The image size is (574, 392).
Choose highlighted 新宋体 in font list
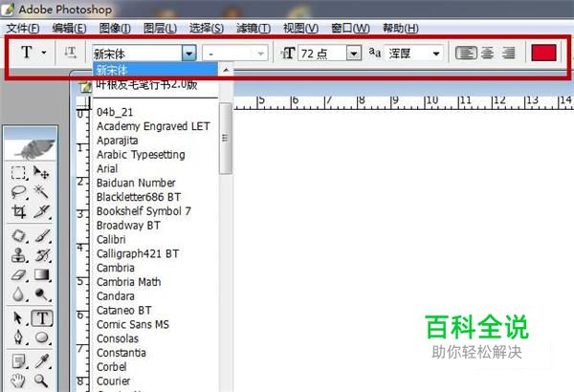(x=155, y=70)
